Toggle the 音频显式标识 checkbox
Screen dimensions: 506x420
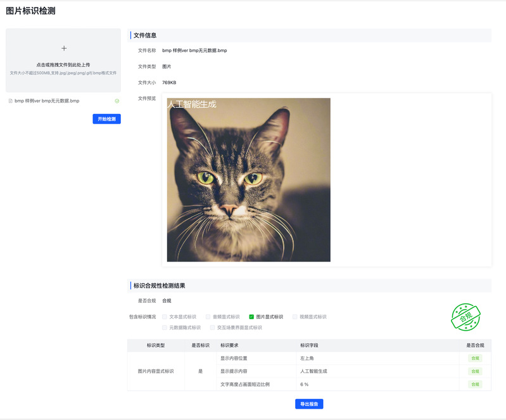(x=208, y=317)
